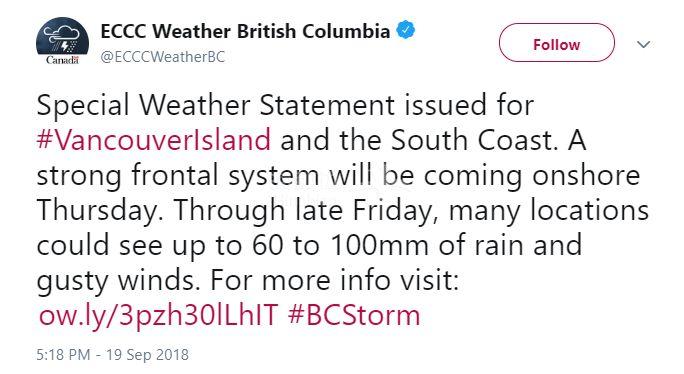
Task: Click the storm cloud graphic in avatar
Action: tap(62, 37)
